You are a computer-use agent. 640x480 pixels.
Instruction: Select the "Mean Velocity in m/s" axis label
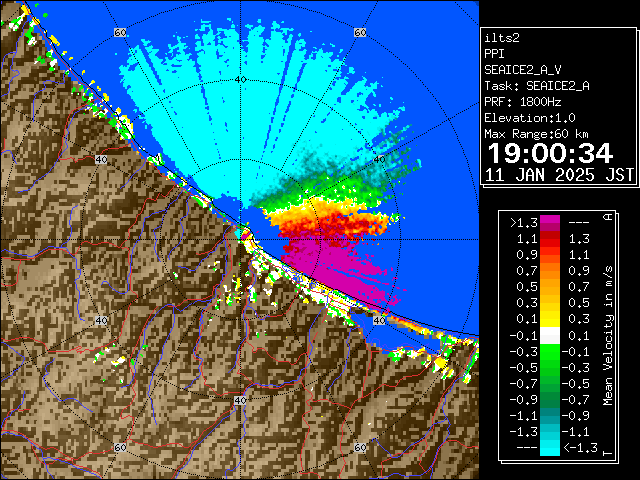[x=608, y=336]
